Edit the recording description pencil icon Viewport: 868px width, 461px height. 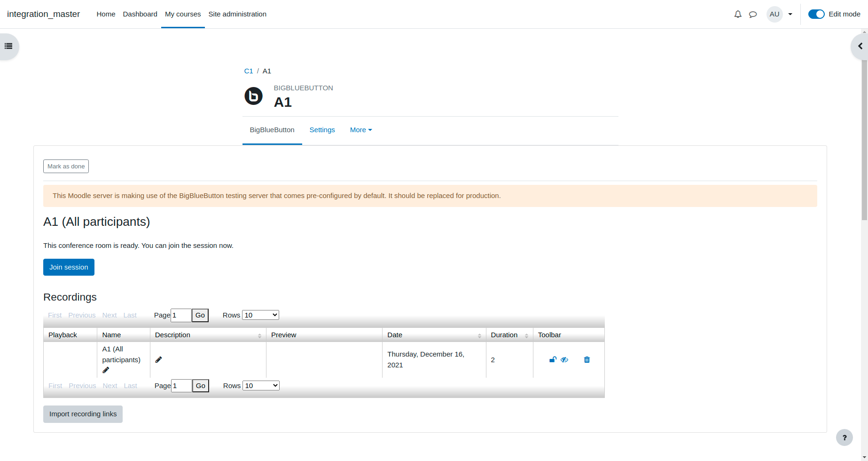click(x=158, y=360)
